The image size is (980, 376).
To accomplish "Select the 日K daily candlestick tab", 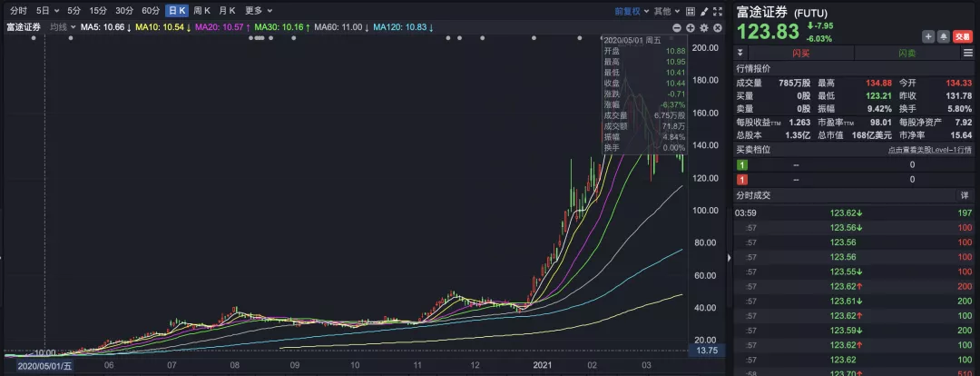I will tap(177, 11).
